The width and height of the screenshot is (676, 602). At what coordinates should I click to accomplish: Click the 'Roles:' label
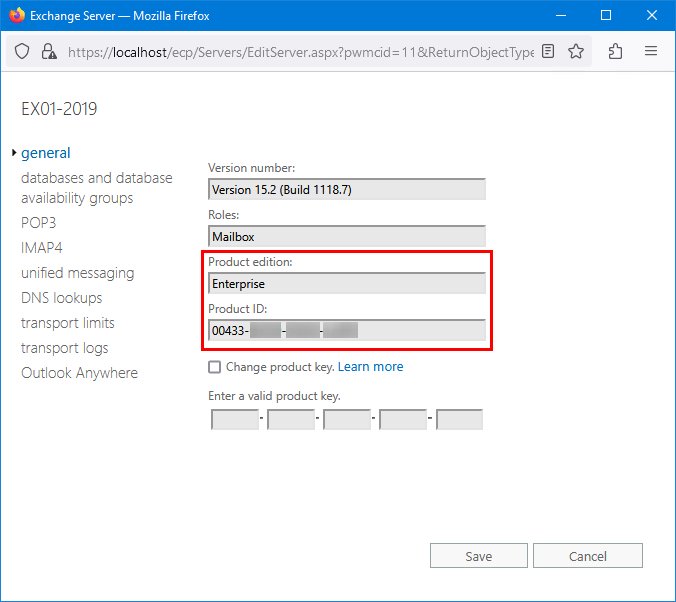[x=223, y=215]
